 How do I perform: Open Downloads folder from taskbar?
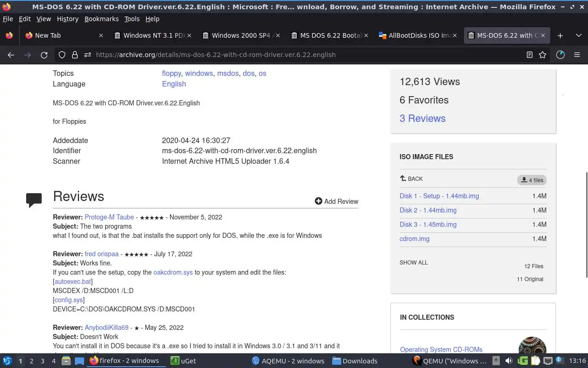point(355,361)
